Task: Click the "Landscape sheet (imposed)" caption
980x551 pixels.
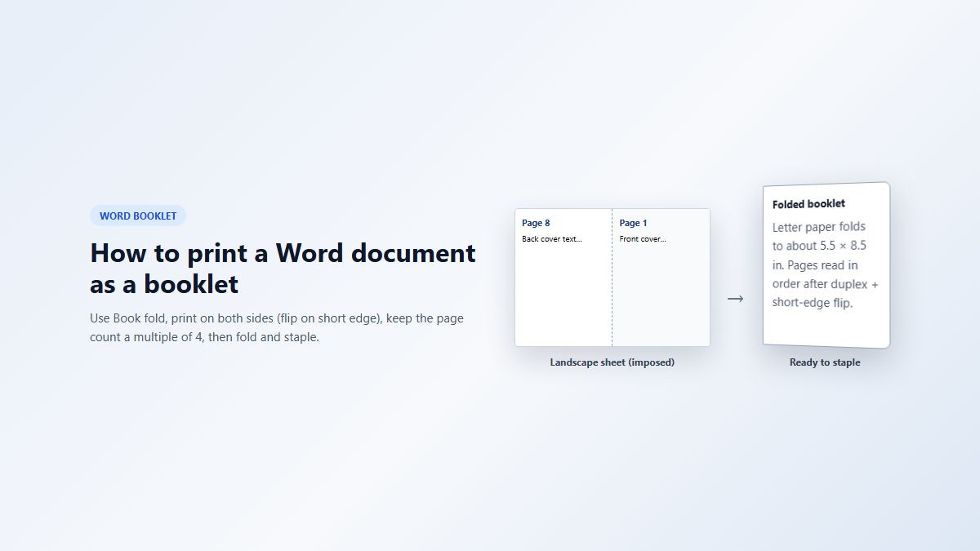Action: 612,362
